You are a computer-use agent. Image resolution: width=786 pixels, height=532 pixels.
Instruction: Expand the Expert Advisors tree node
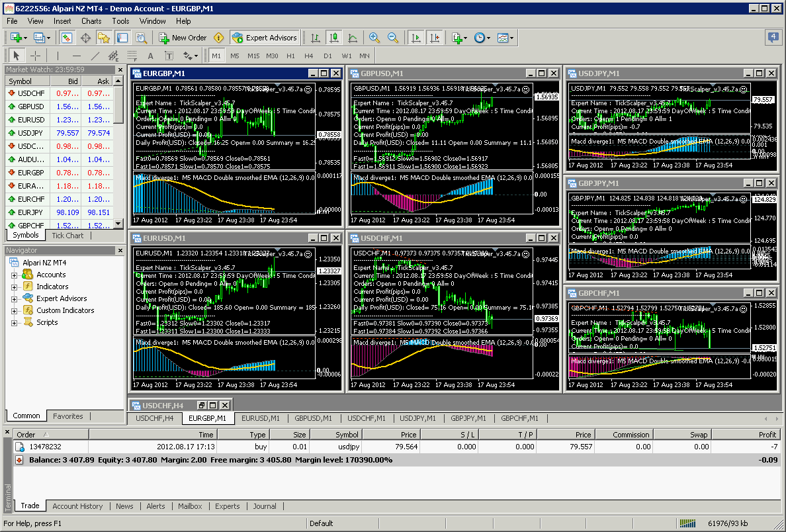15,299
